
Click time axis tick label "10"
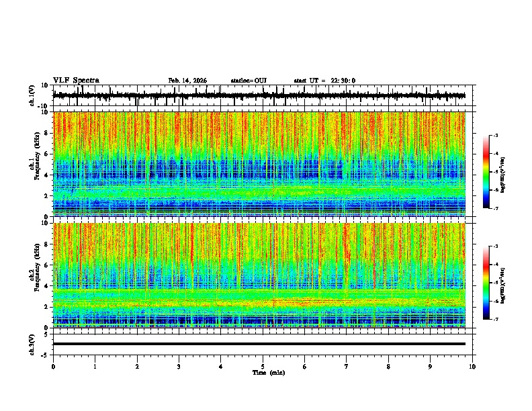coord(472,367)
